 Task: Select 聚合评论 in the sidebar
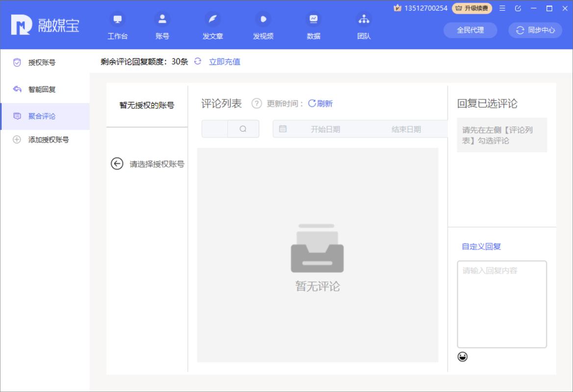click(x=45, y=116)
